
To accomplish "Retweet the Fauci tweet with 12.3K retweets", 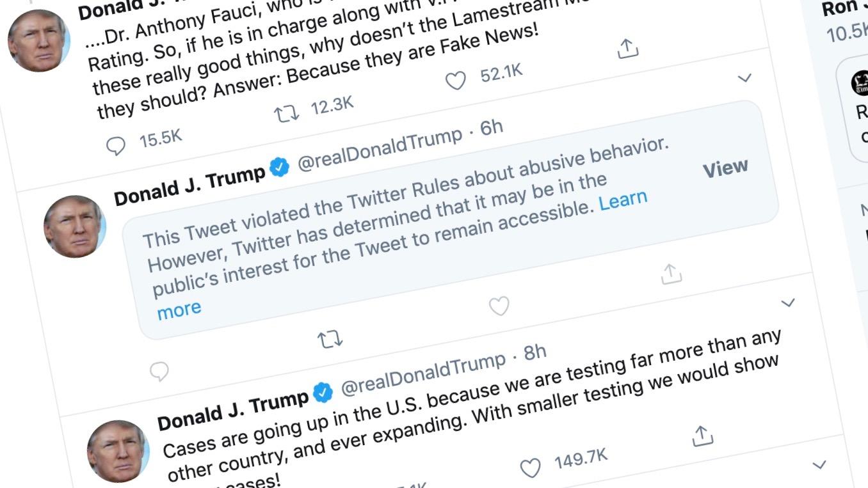I will click(286, 114).
